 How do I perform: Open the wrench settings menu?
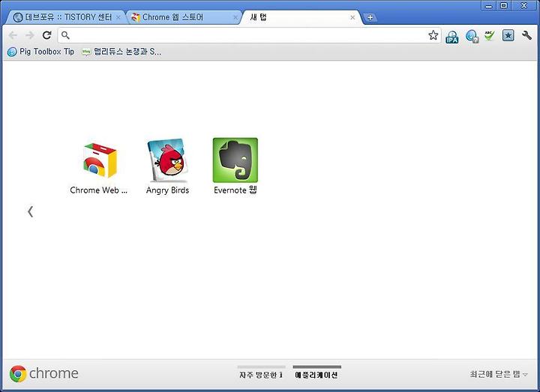tap(526, 35)
